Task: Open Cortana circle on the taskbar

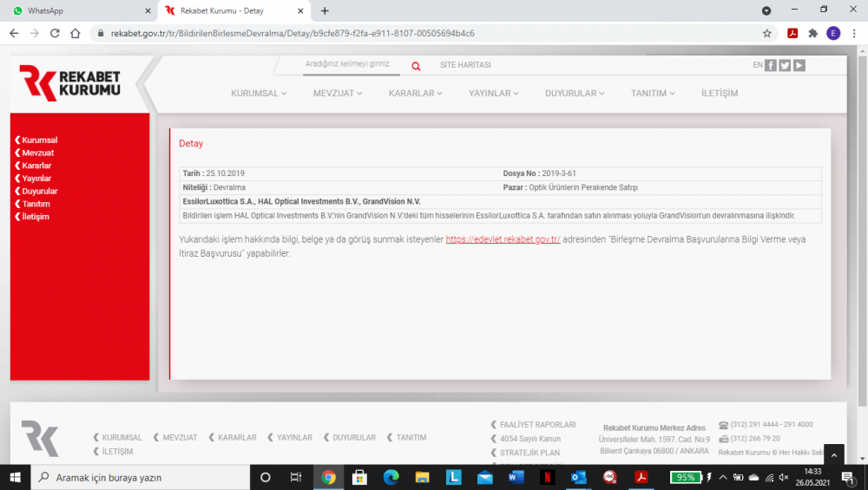Action: (x=265, y=477)
